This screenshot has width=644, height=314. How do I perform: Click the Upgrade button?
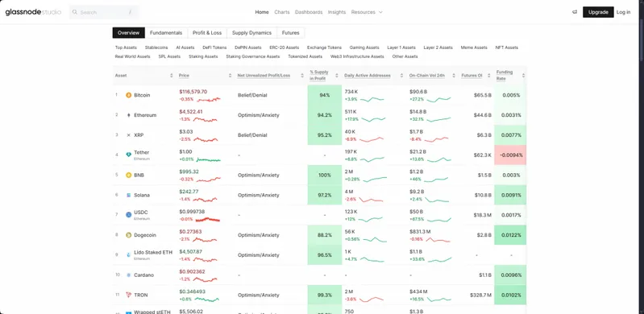(598, 12)
